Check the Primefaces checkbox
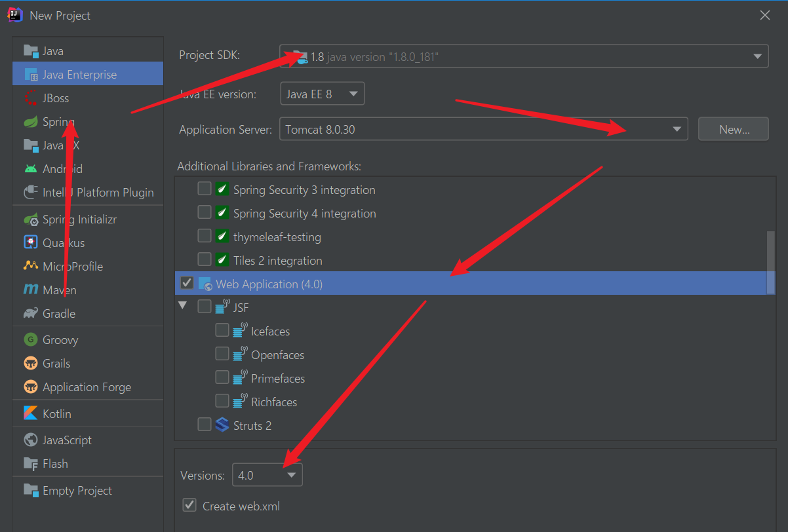The width and height of the screenshot is (788, 532). click(x=222, y=377)
